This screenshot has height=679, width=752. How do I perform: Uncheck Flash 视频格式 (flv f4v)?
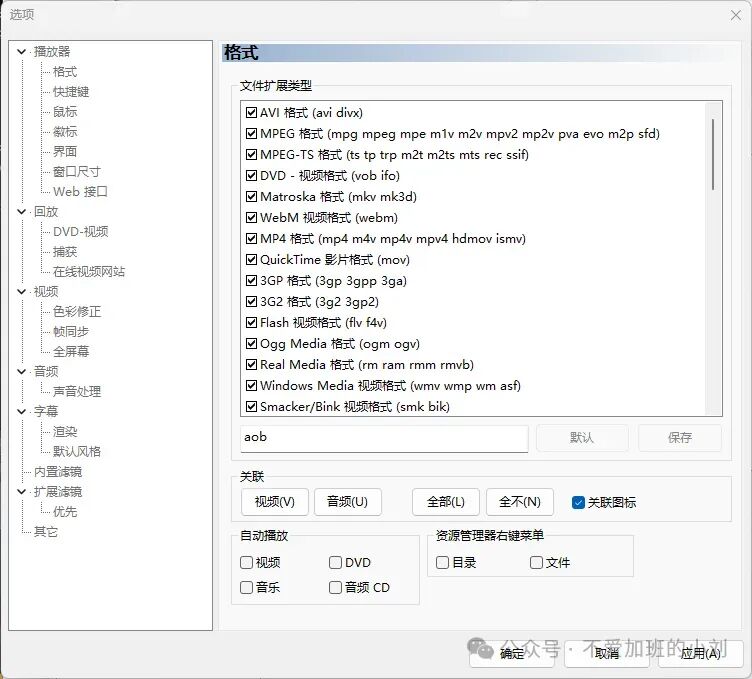[x=251, y=323]
